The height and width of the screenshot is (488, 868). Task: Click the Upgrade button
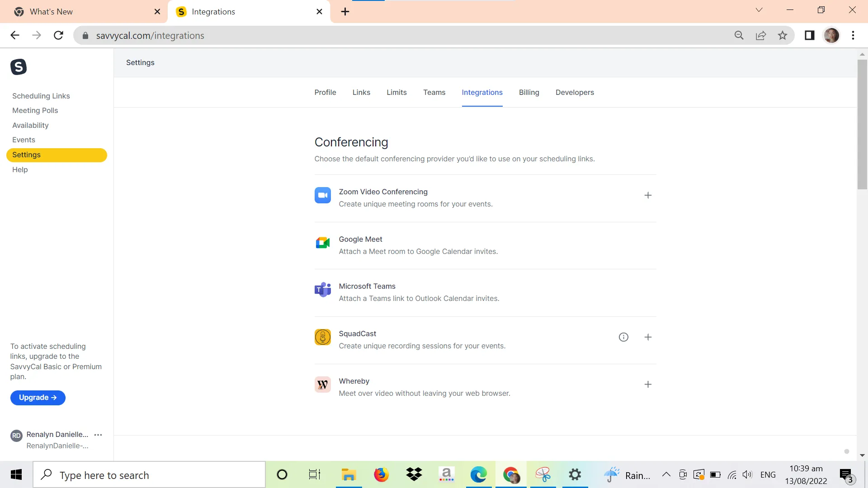pos(38,398)
